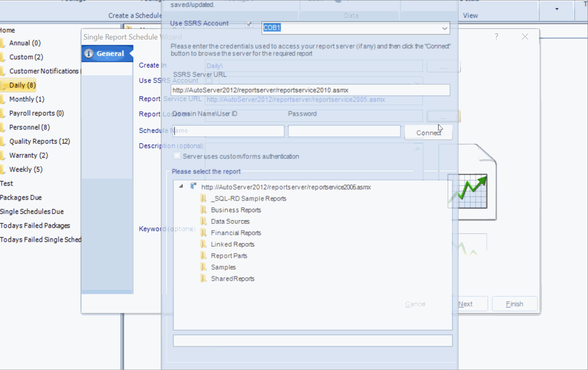The height and width of the screenshot is (370, 588).
Task: Select the Payroll reports (0) folder
Action: [36, 113]
